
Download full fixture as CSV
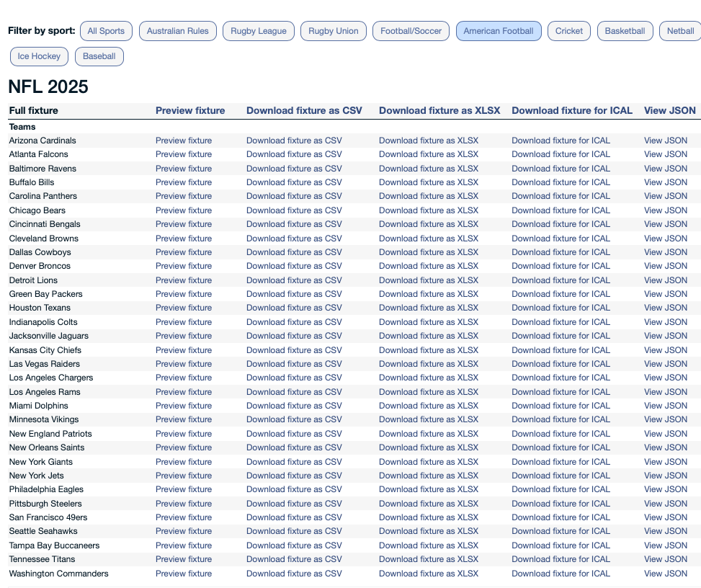coord(304,110)
